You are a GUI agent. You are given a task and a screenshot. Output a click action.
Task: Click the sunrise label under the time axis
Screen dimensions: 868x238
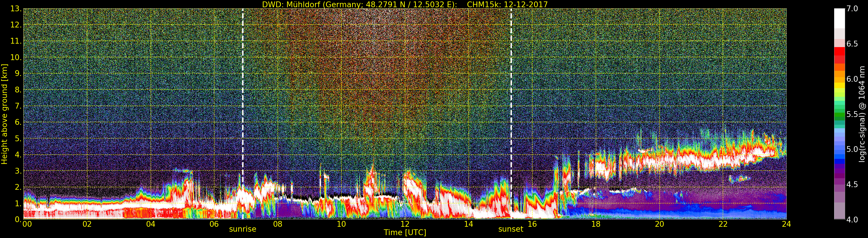tap(242, 229)
